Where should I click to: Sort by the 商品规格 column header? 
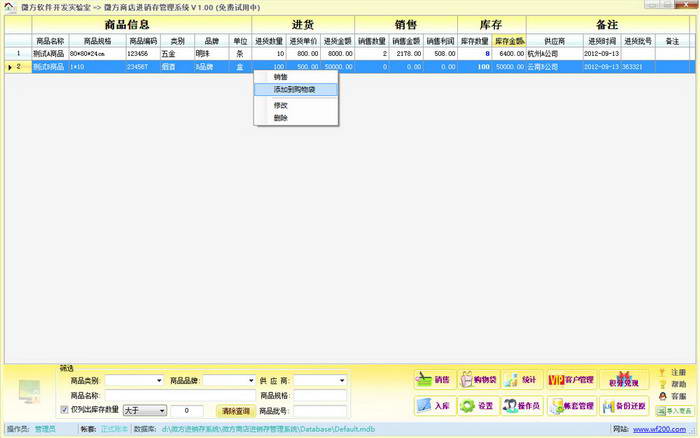click(97, 41)
